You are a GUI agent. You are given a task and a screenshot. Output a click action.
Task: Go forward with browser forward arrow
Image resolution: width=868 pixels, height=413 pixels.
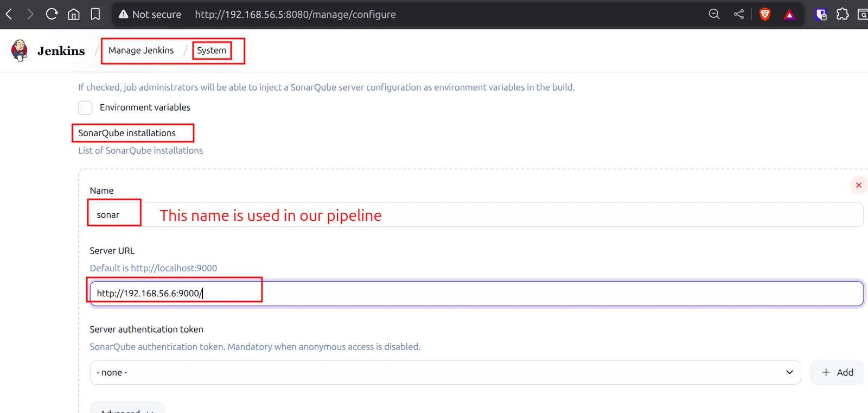[30, 14]
